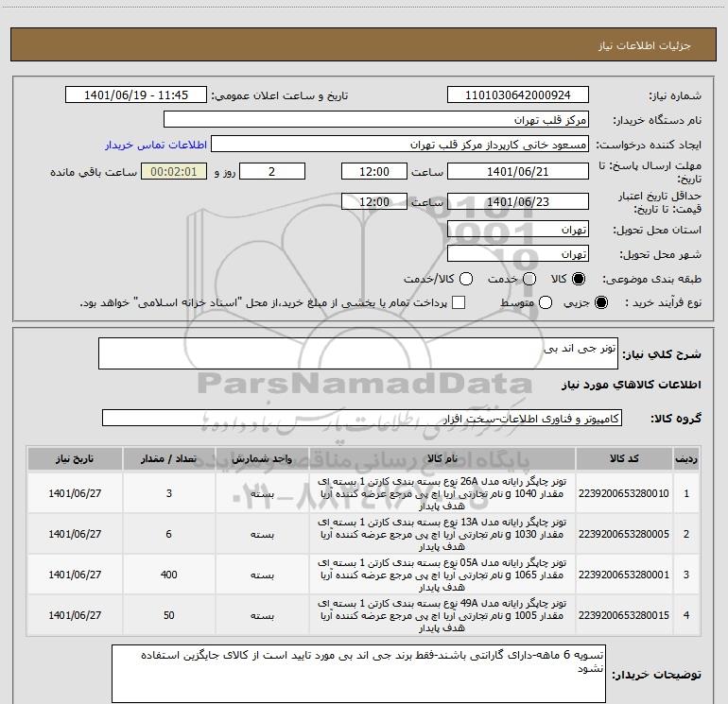
Task: Click the unit بسته in row 2
Action: (x=262, y=535)
